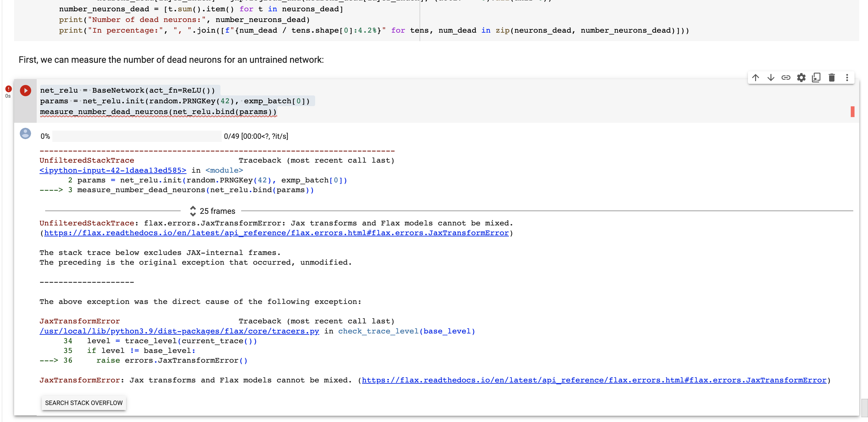Collapse the 25 frames divider chevrons

click(193, 211)
